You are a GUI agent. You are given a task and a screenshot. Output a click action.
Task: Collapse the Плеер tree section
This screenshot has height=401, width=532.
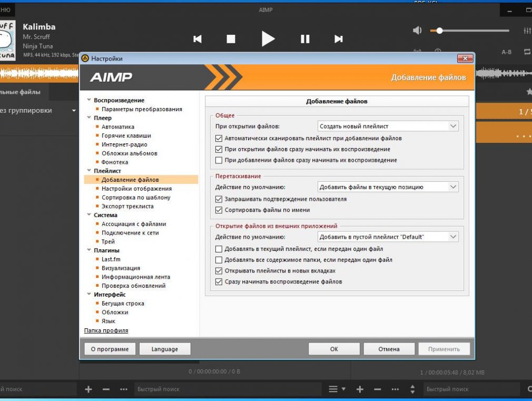coord(89,118)
